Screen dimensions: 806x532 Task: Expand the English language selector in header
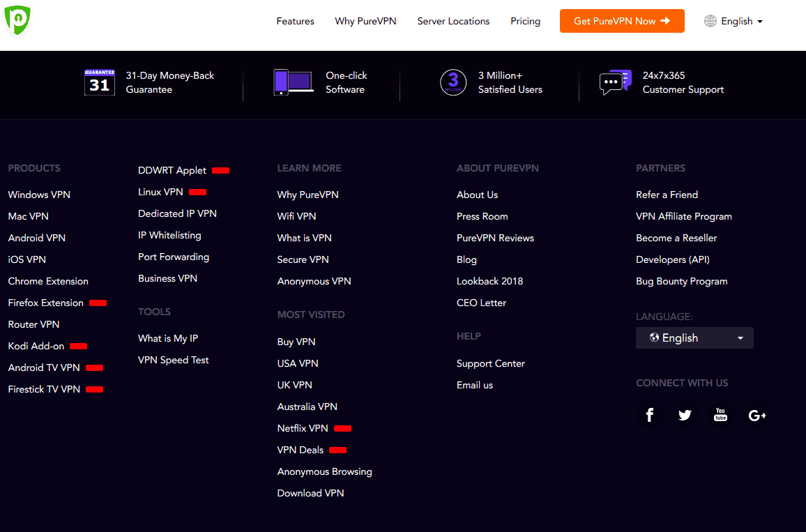click(x=733, y=21)
